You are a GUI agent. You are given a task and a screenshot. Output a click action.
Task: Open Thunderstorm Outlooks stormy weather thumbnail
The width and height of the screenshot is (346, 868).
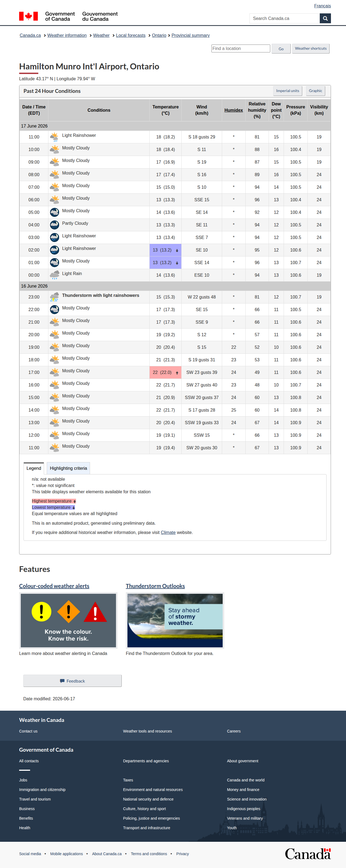tap(175, 620)
